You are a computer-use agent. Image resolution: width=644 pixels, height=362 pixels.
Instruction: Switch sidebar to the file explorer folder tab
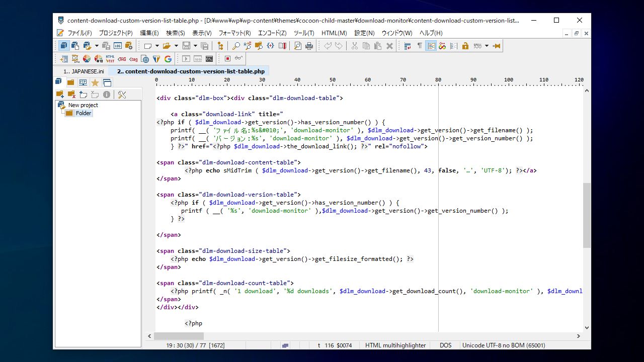(x=71, y=82)
